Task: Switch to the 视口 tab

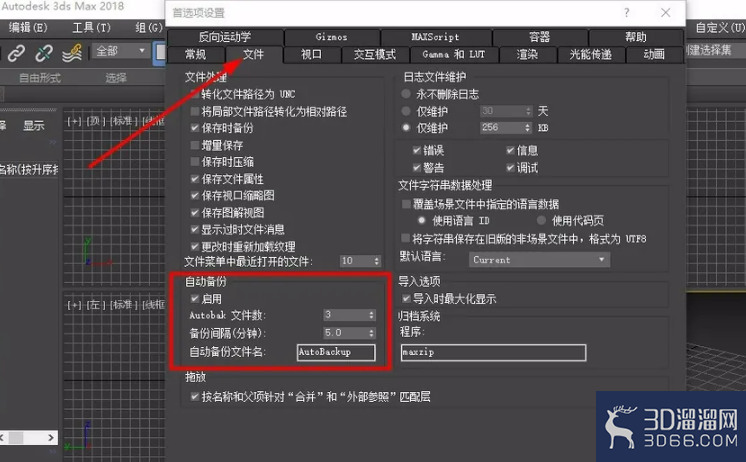Action: pos(312,55)
